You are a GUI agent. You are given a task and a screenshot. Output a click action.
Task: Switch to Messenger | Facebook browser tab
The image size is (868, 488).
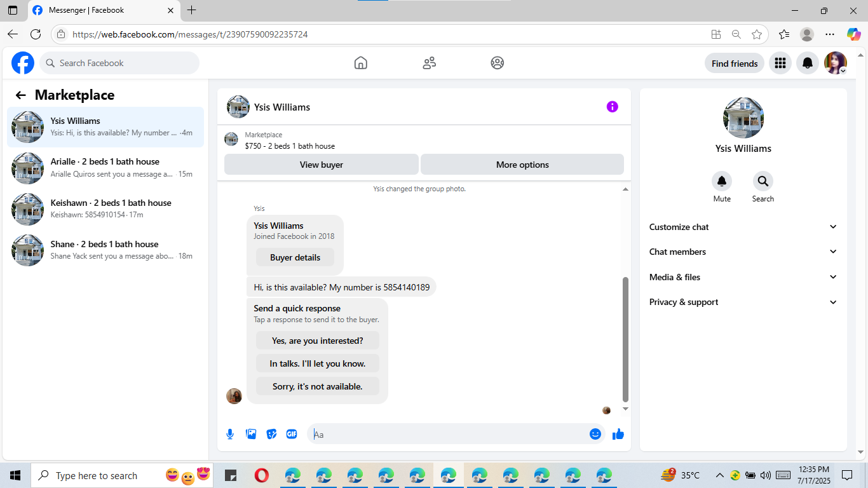pyautogui.click(x=104, y=10)
